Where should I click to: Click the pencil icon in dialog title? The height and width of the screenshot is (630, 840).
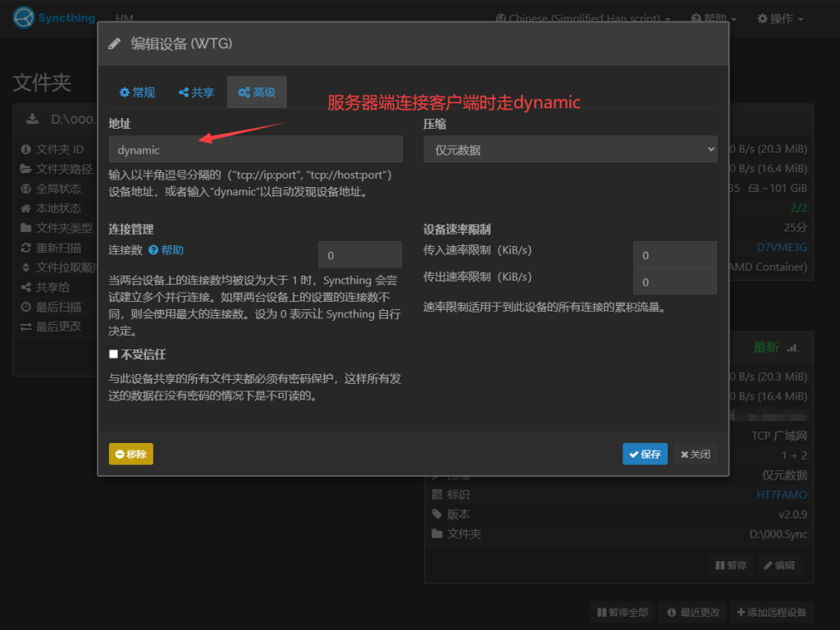pos(115,43)
